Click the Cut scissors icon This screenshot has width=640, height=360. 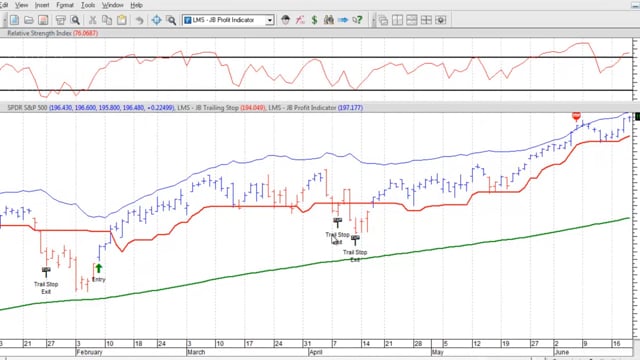[93, 20]
